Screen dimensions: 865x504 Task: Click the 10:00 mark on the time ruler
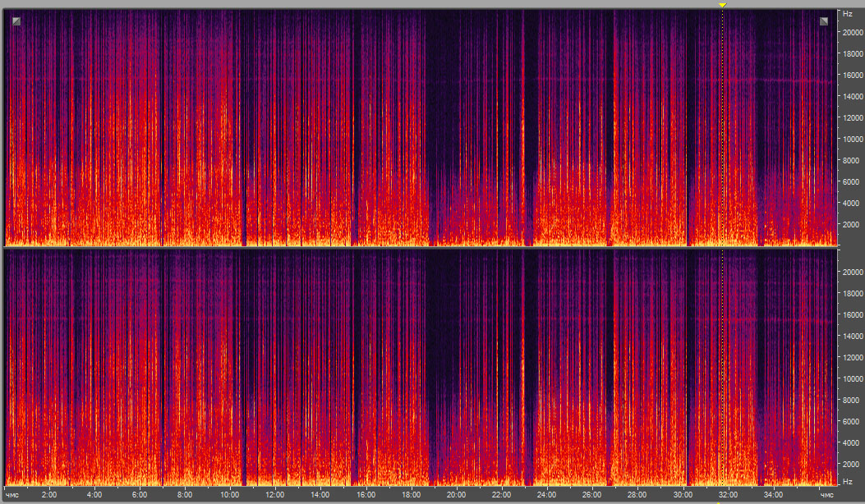point(229,495)
